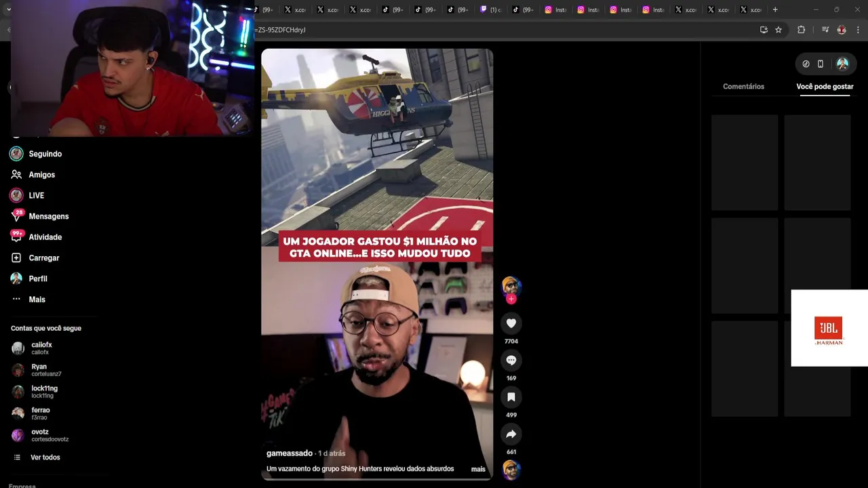The height and width of the screenshot is (488, 868).
Task: Open Mensagens inbox
Action: tap(39, 216)
